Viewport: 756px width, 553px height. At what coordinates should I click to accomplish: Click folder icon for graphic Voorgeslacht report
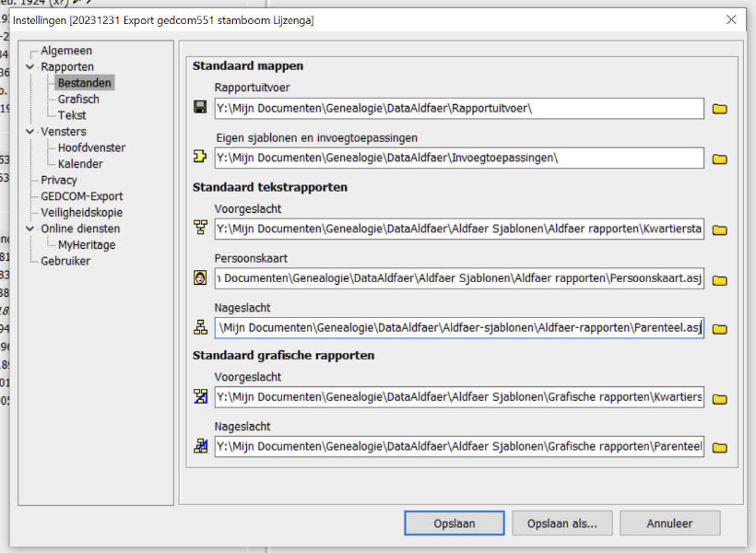click(x=720, y=399)
